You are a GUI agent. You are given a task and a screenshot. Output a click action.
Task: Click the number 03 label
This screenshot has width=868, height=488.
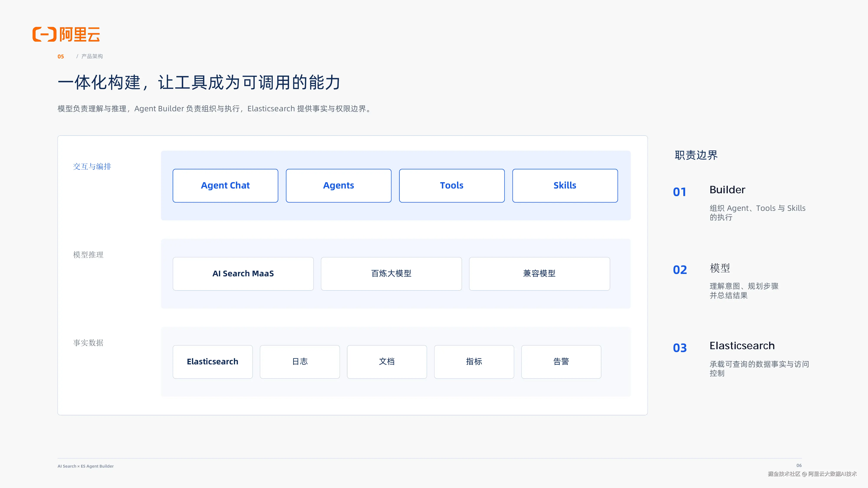pyautogui.click(x=680, y=348)
